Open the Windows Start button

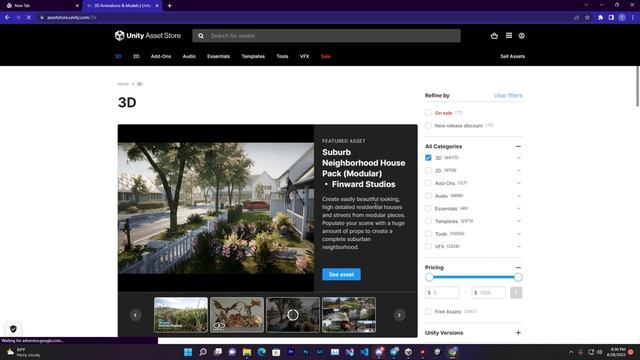188,352
